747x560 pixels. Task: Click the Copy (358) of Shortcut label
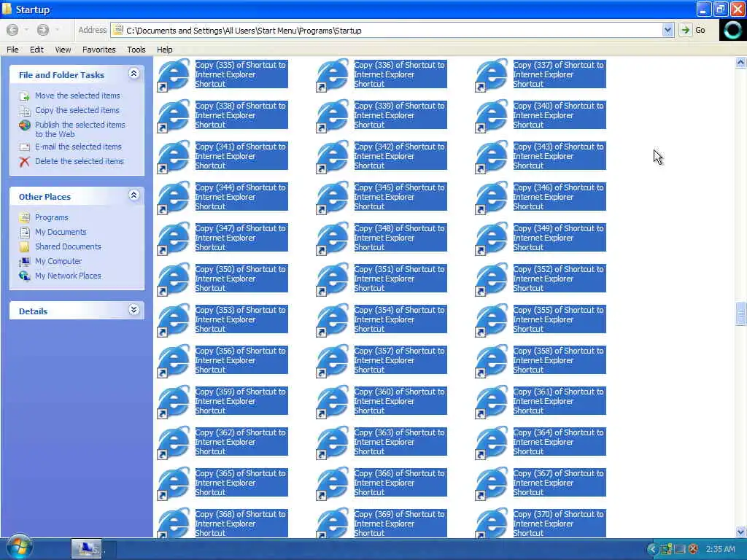[560, 360]
